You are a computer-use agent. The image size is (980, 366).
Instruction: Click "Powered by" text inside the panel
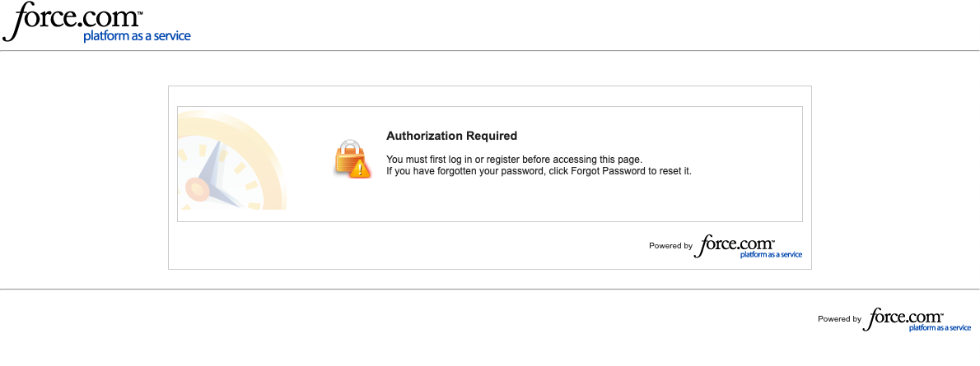pos(670,246)
